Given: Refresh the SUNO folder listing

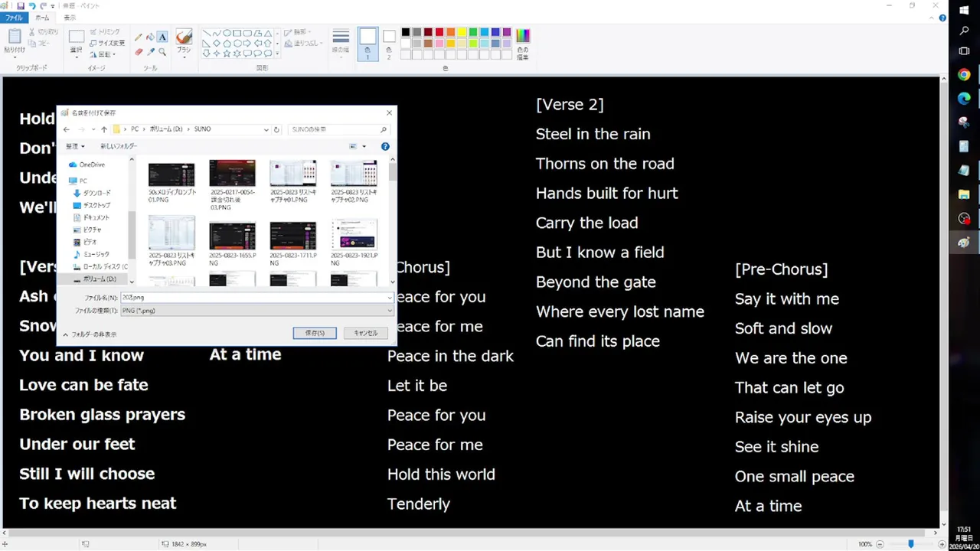Looking at the screenshot, I should click(278, 129).
